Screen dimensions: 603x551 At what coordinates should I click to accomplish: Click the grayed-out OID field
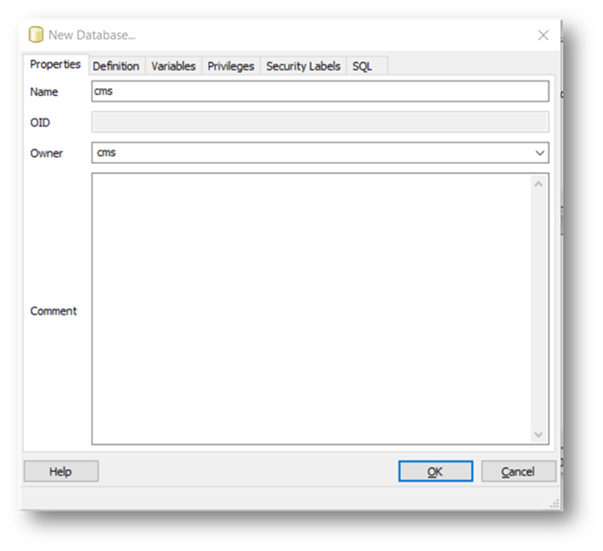320,122
